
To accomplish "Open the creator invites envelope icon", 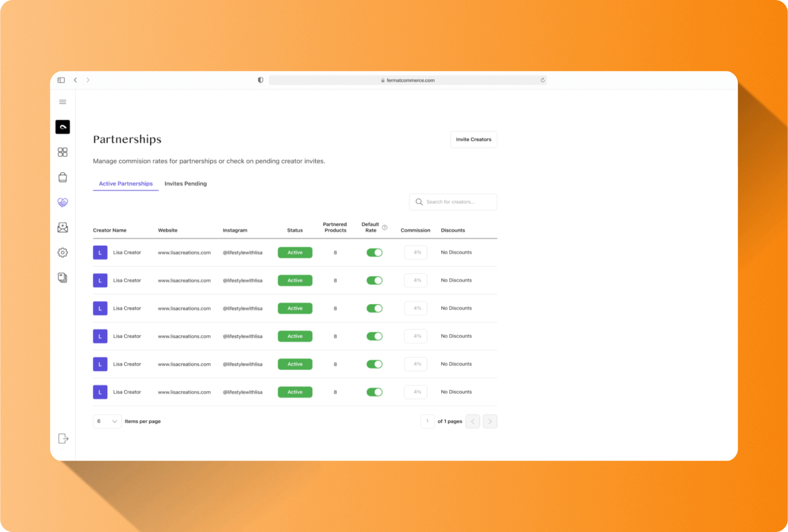I will pyautogui.click(x=63, y=227).
